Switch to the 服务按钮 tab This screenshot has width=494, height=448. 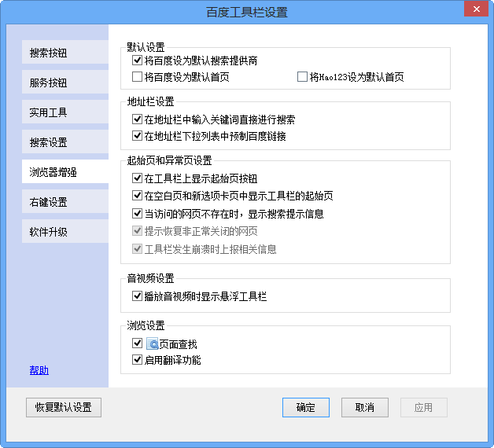[x=65, y=82]
